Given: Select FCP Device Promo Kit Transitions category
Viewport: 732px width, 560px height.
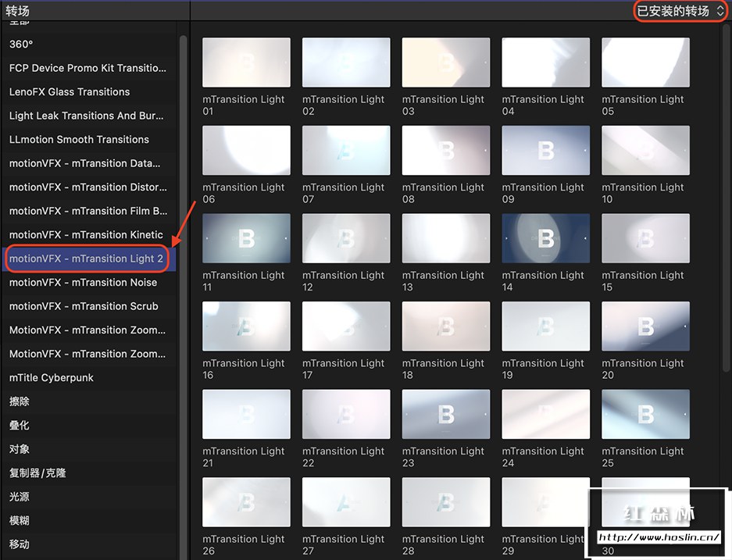Looking at the screenshot, I should coord(89,68).
